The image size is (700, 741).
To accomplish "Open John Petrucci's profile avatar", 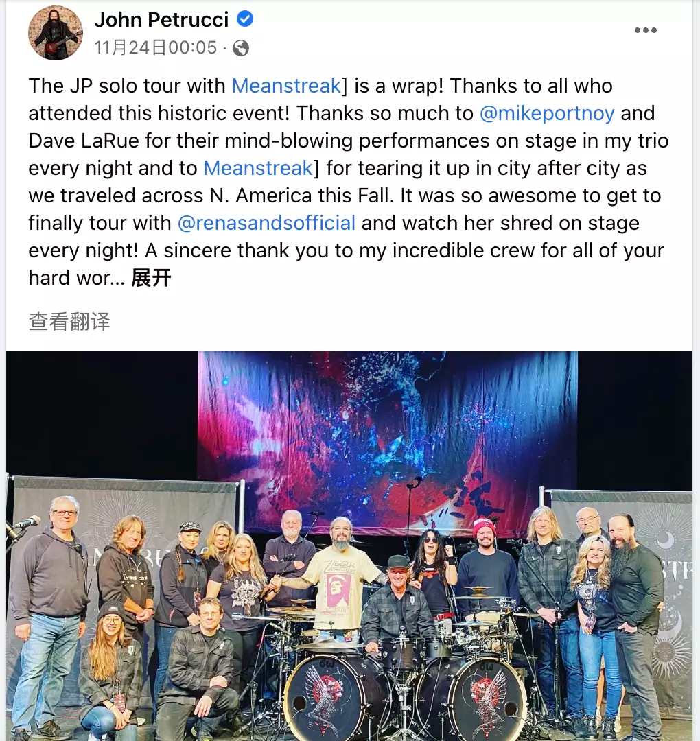I will tap(56, 33).
